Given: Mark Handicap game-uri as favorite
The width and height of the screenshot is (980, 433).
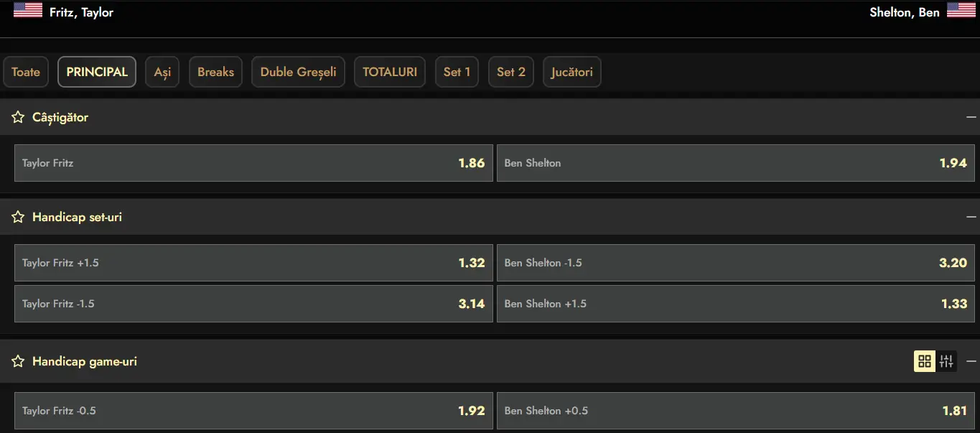Looking at the screenshot, I should pyautogui.click(x=18, y=361).
